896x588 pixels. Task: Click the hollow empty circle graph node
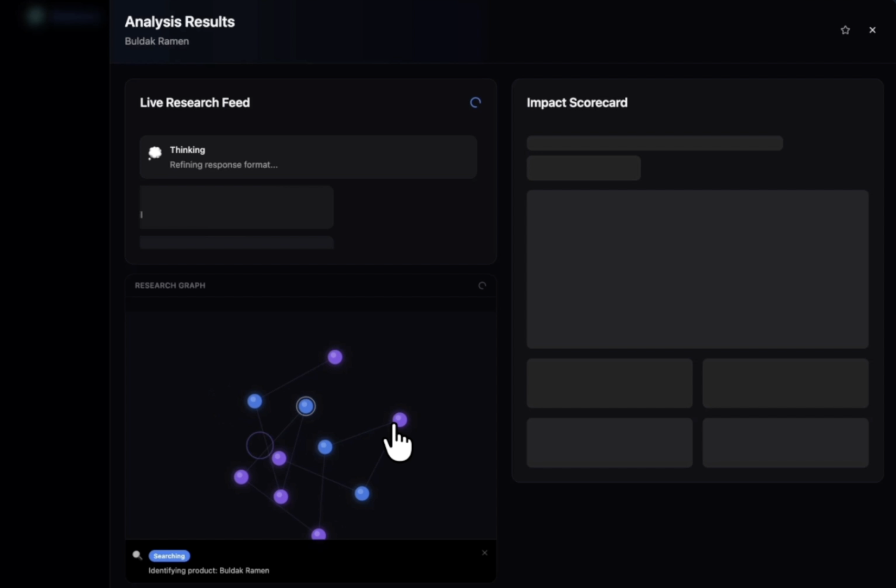[260, 445]
